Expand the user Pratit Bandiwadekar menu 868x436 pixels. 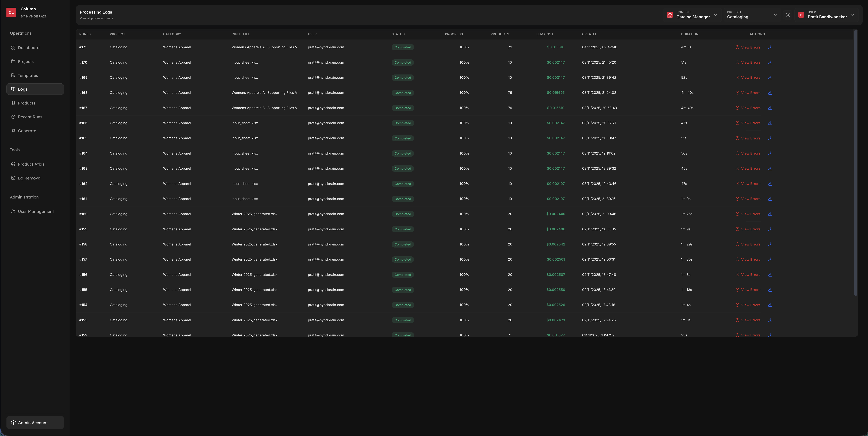(x=853, y=15)
